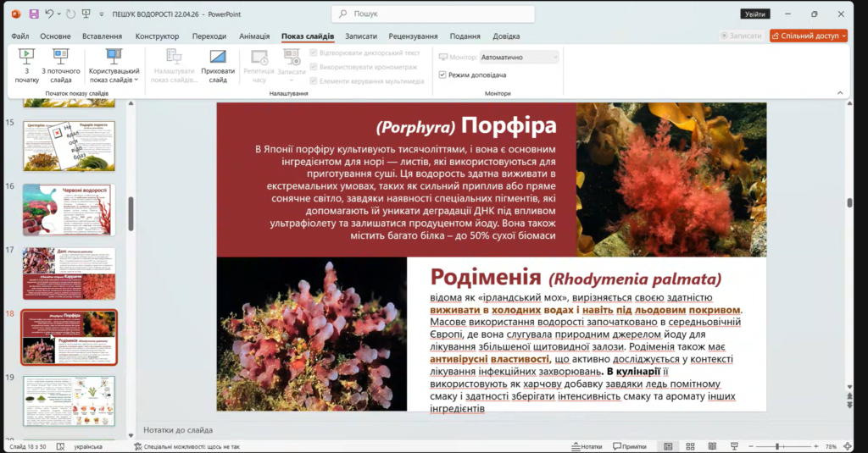This screenshot has width=868, height=453.
Task: Expand the Undo history dropdown arrow
Action: 60,14
